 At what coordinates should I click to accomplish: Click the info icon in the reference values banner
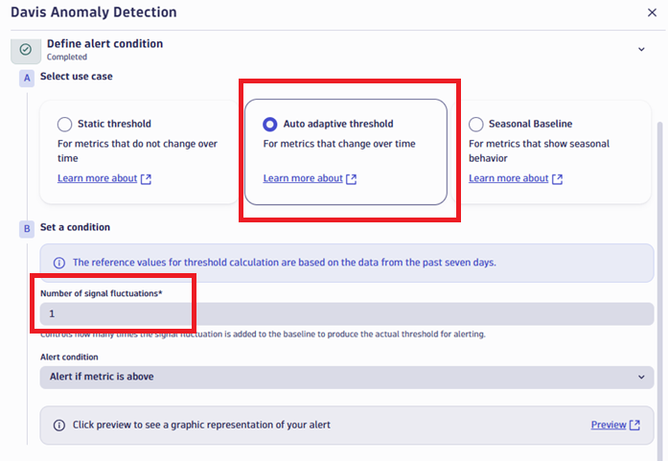click(x=59, y=263)
